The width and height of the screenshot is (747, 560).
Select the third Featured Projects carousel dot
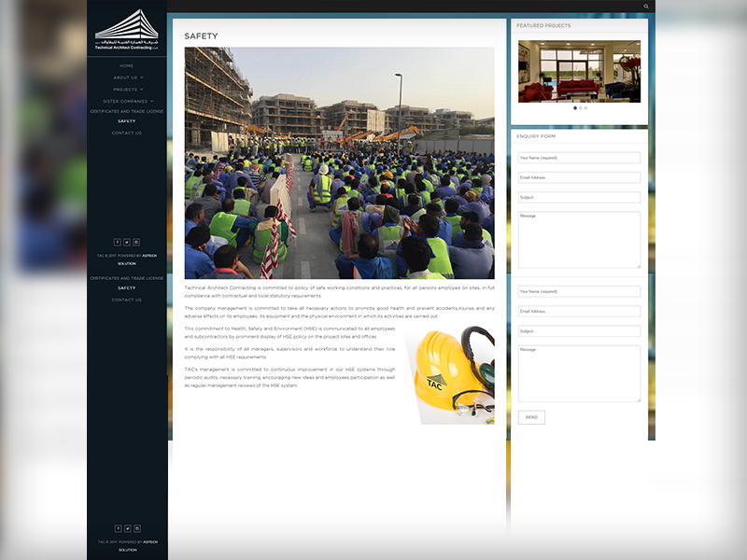585,108
